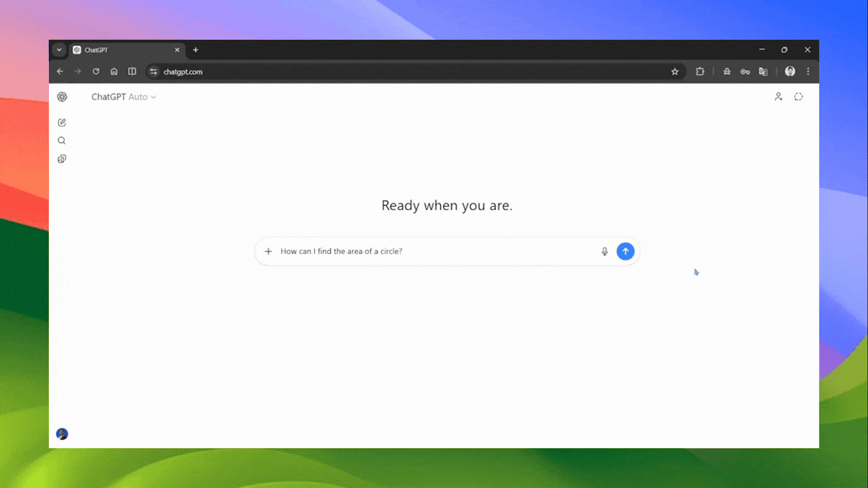Toggle the bookmark star in address bar
Image resolution: width=868 pixels, height=488 pixels.
pos(675,72)
